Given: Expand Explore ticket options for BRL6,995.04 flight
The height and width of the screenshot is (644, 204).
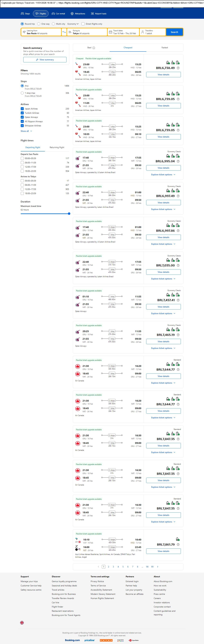Looking at the screenshot, I should pyautogui.click(x=163, y=175).
